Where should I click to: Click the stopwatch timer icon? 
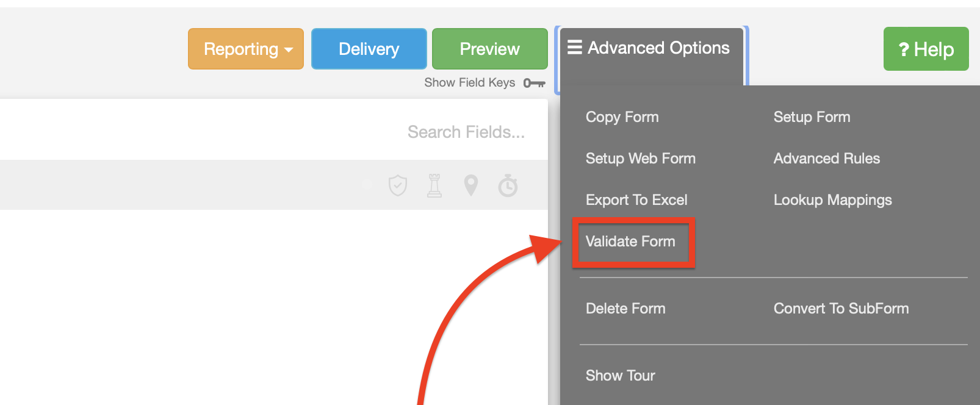coord(508,185)
